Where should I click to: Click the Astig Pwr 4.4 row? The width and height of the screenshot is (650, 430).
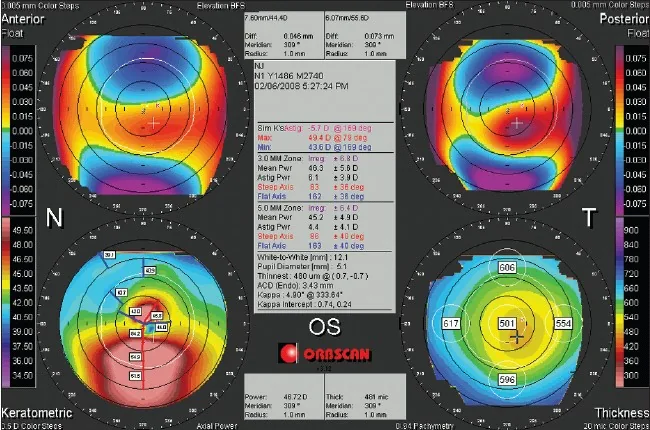(308, 227)
